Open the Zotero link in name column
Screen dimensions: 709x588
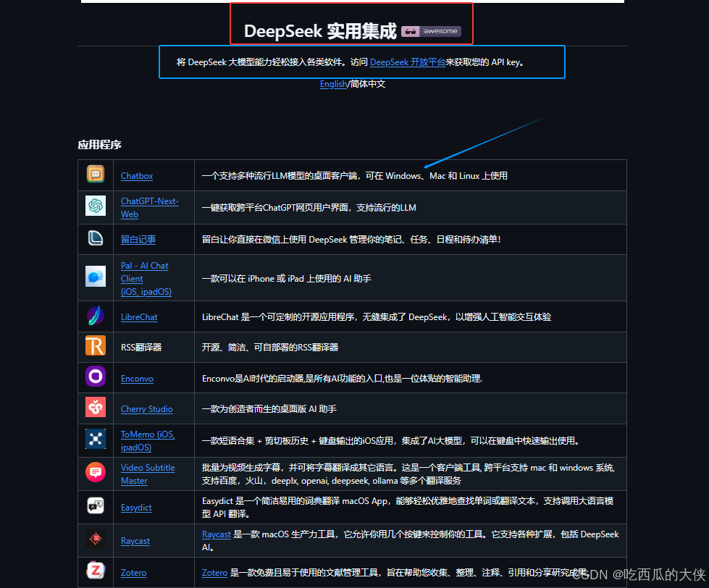click(x=133, y=573)
